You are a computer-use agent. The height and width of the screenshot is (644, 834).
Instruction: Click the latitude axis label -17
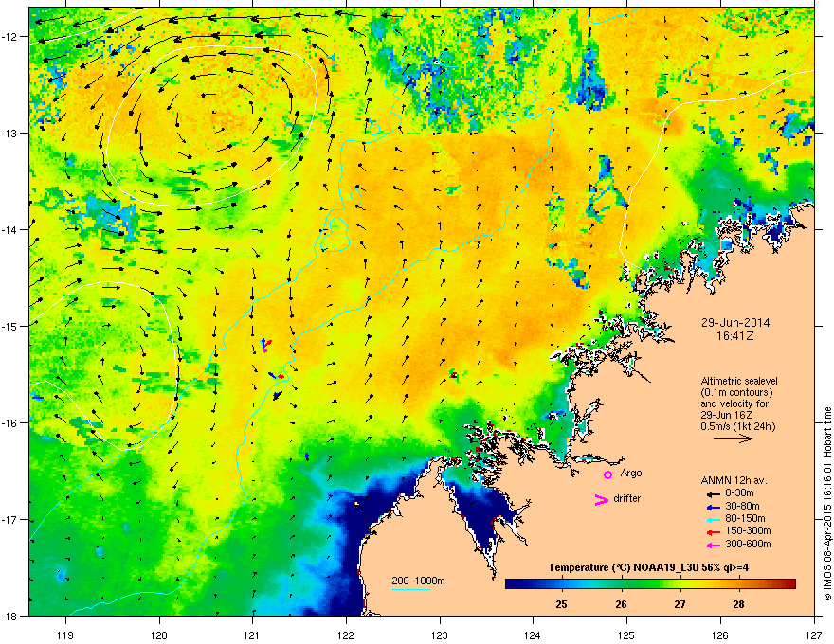point(11,519)
